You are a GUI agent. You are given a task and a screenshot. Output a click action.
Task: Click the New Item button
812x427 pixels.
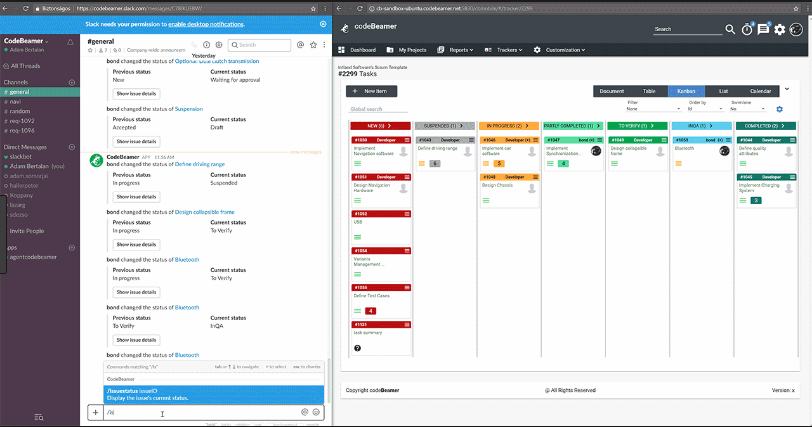(x=374, y=91)
